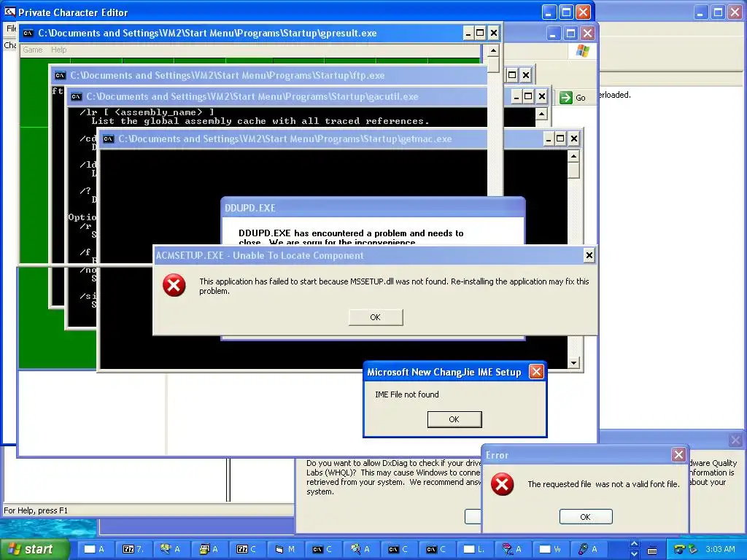The height and width of the screenshot is (560, 747).
Task: Click the green Go button in the background window
Action: pyautogui.click(x=573, y=98)
